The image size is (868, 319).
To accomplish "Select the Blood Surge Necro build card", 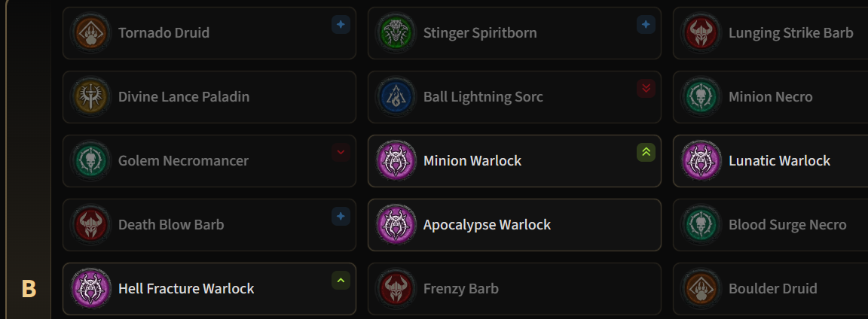I will pyautogui.click(x=771, y=225).
